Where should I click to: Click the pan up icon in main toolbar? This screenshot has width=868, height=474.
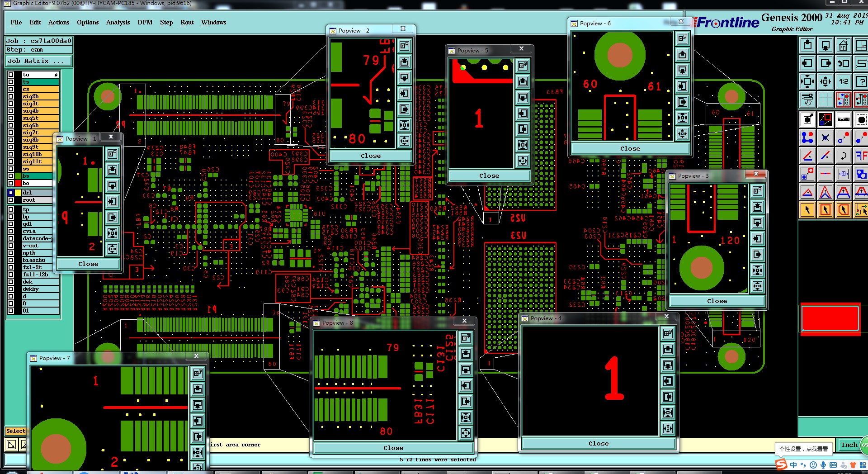tap(807, 45)
